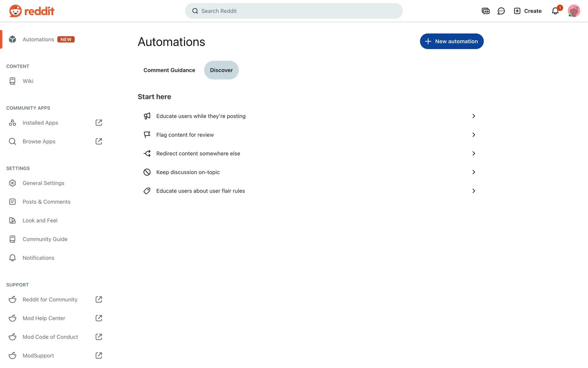Click the Installed Apps external link icon
The image size is (588, 368).
tap(99, 123)
